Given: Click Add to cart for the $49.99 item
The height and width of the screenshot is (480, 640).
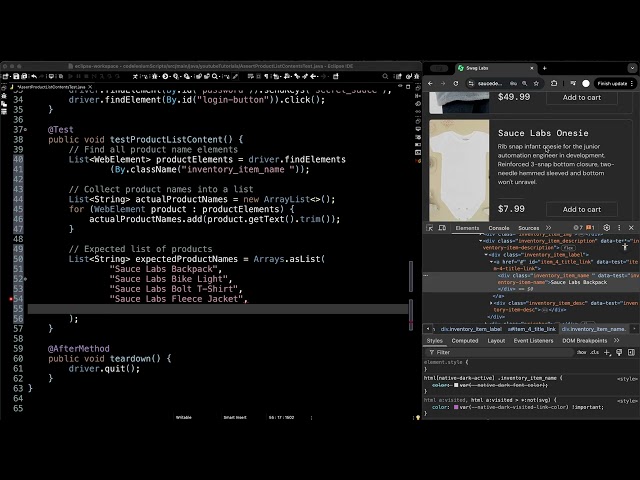Looking at the screenshot, I should click(x=582, y=97).
